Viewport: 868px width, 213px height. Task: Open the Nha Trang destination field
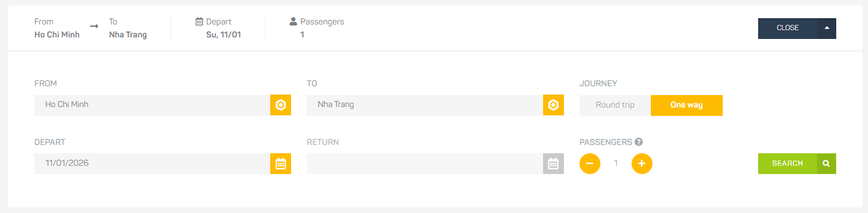(424, 105)
